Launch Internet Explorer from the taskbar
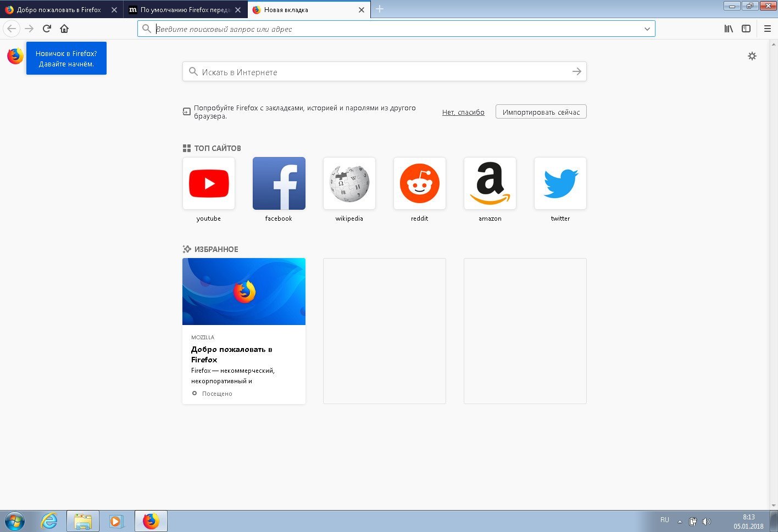 point(49,520)
